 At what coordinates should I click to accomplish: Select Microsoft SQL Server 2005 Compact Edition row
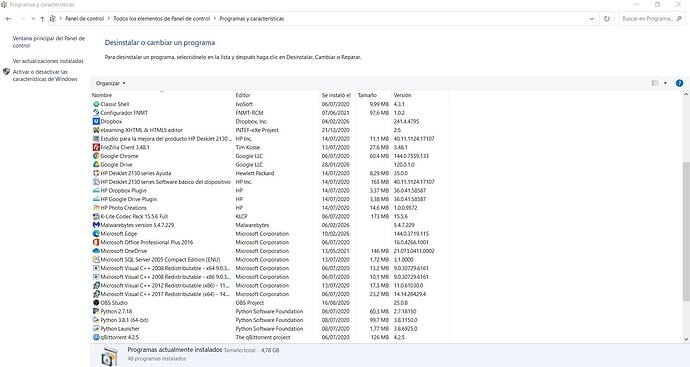(269, 260)
